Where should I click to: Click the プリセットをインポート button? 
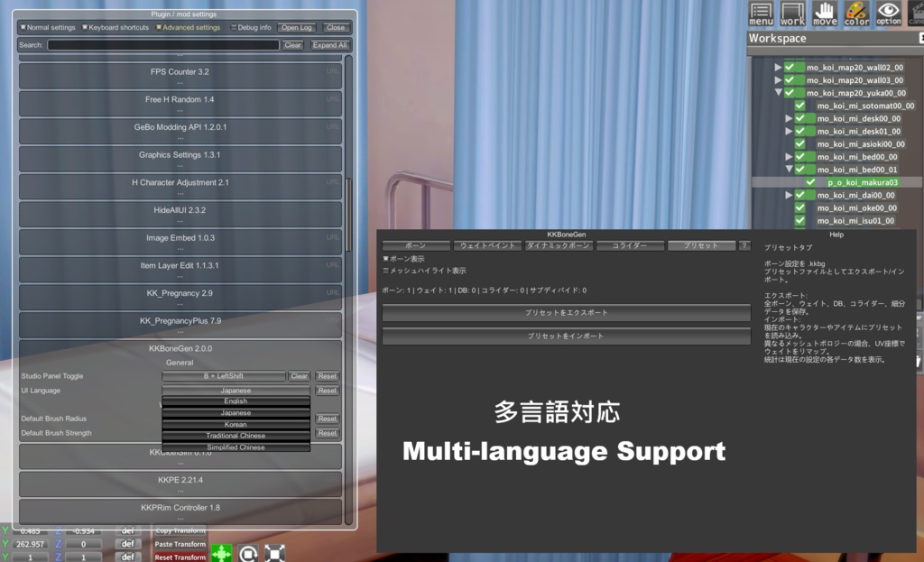tap(567, 336)
